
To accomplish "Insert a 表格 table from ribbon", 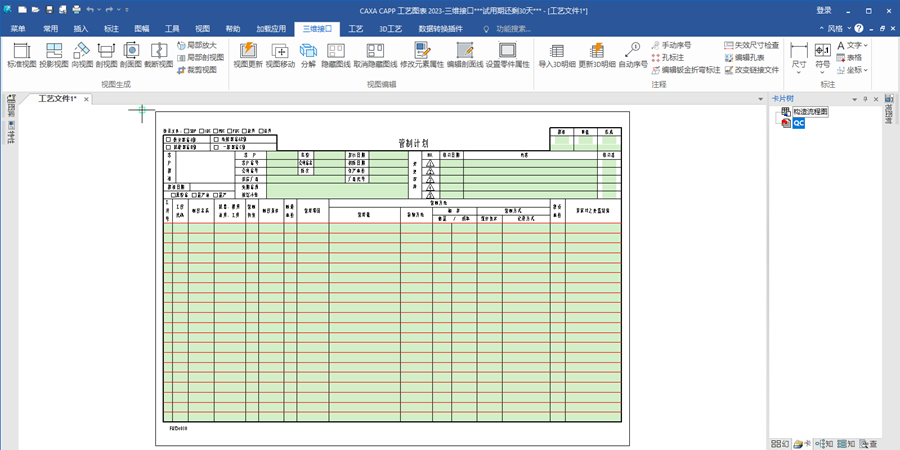I will pos(849,57).
